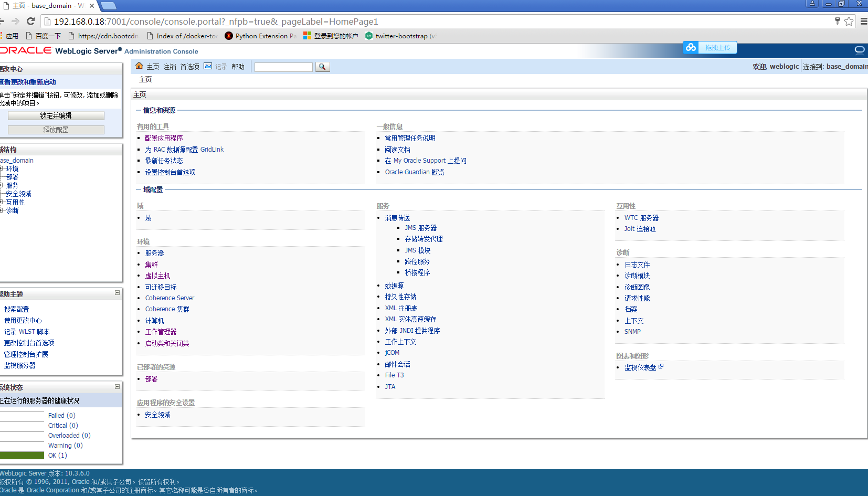This screenshot has width=868, height=496.
Task: Click the Baidu cloud upload icon
Action: [x=690, y=47]
